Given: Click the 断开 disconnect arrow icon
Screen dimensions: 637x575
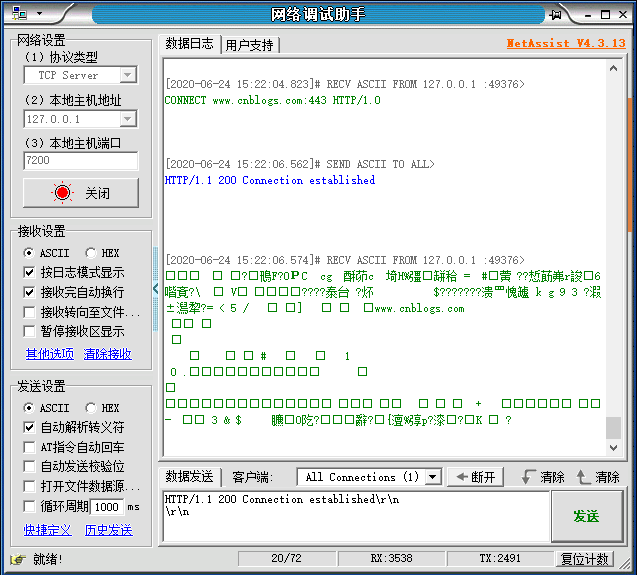Looking at the screenshot, I should [x=462, y=477].
